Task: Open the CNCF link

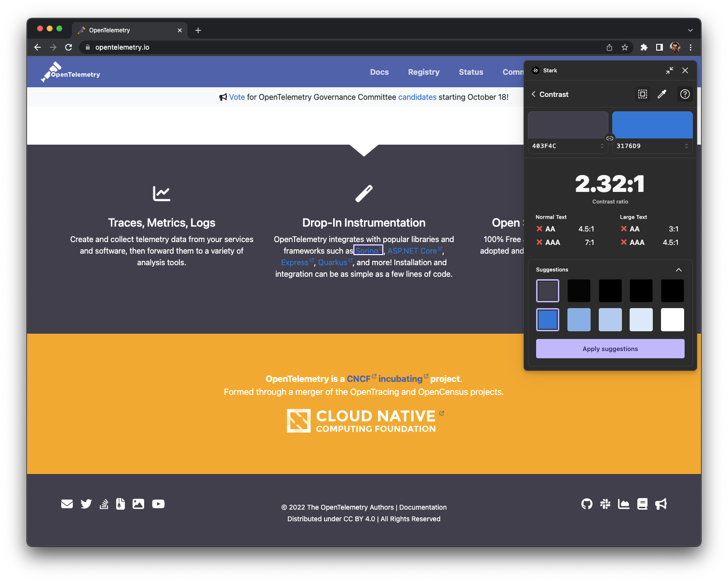Action: (x=362, y=379)
